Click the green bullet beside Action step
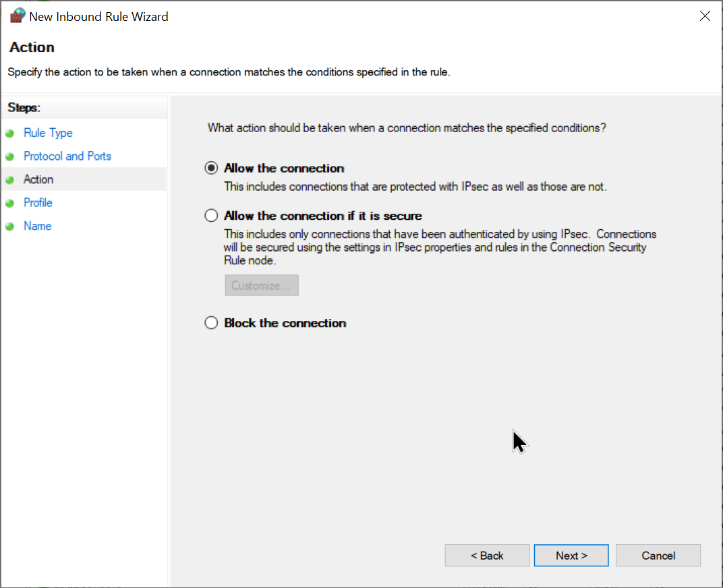 click(x=9, y=179)
